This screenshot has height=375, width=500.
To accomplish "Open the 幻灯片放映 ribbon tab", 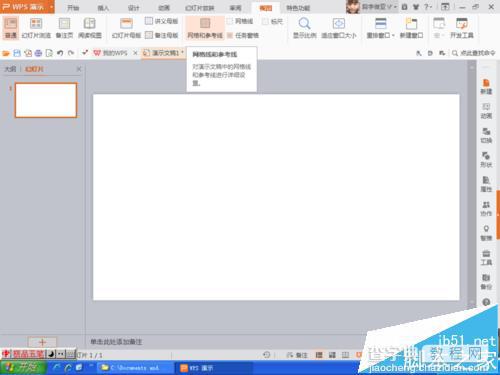I will tap(199, 8).
